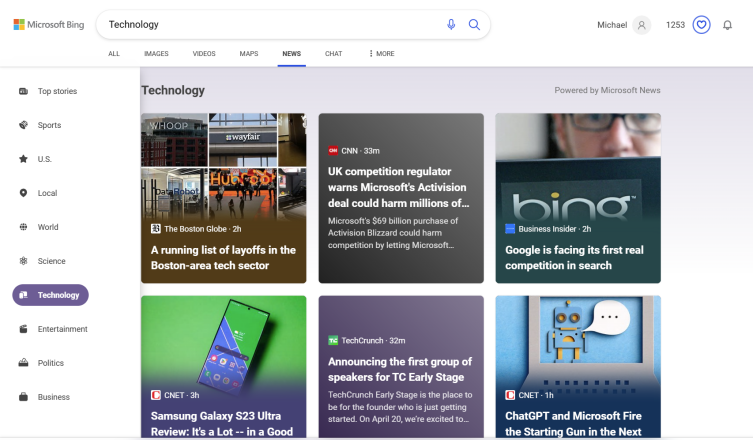Click the TechCrunch source logo

(333, 341)
